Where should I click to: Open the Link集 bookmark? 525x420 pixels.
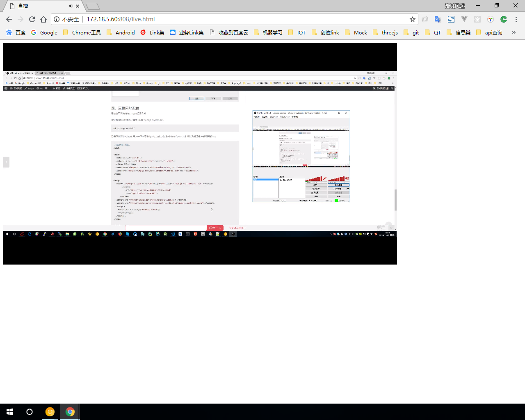tap(152, 32)
